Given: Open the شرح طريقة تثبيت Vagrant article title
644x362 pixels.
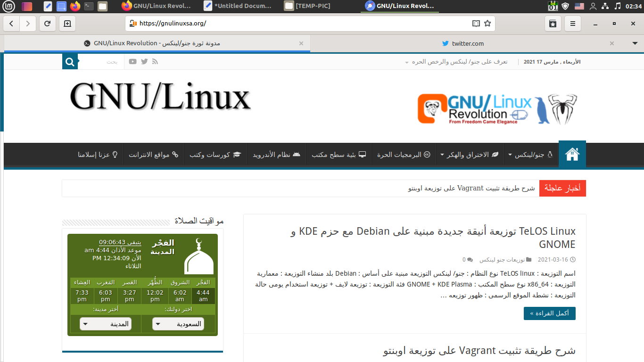Looking at the screenshot, I should pyautogui.click(x=479, y=351).
